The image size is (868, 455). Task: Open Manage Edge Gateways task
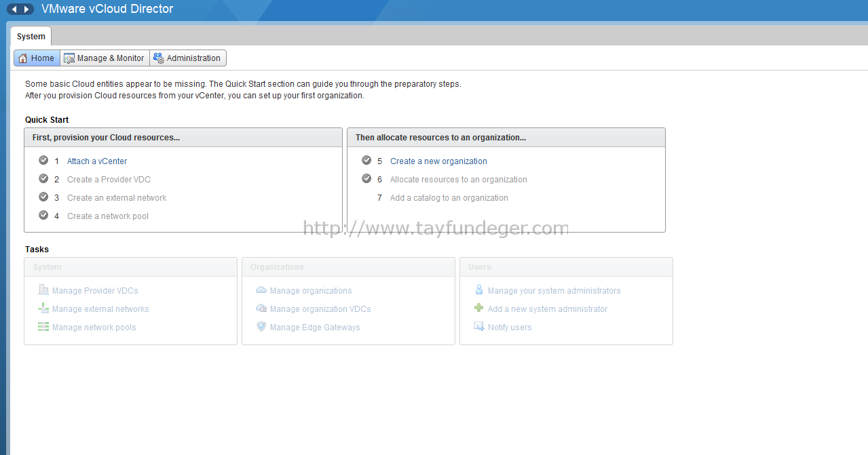[315, 328]
